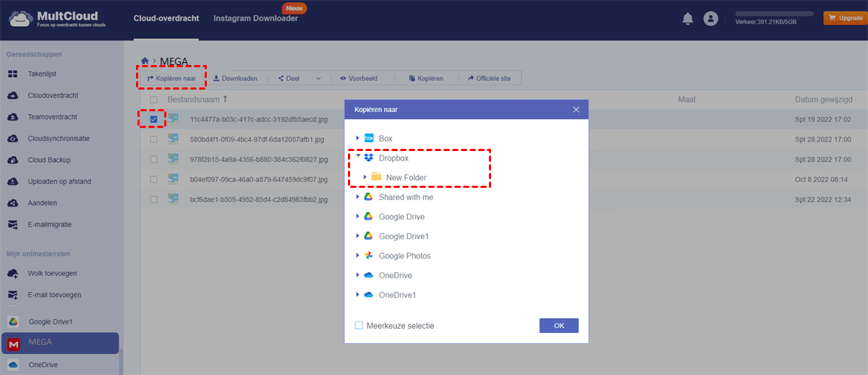Confirm with the OK button
The width and height of the screenshot is (868, 375).
click(559, 326)
